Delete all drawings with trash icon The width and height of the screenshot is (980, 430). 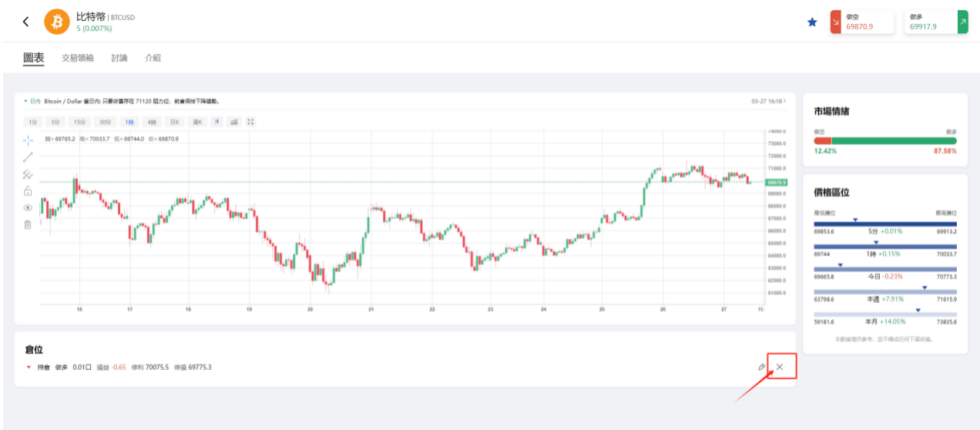pyautogui.click(x=28, y=224)
